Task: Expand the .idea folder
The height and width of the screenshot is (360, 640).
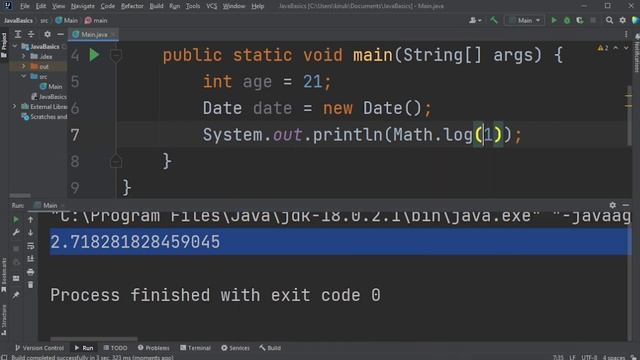Action: (24, 56)
